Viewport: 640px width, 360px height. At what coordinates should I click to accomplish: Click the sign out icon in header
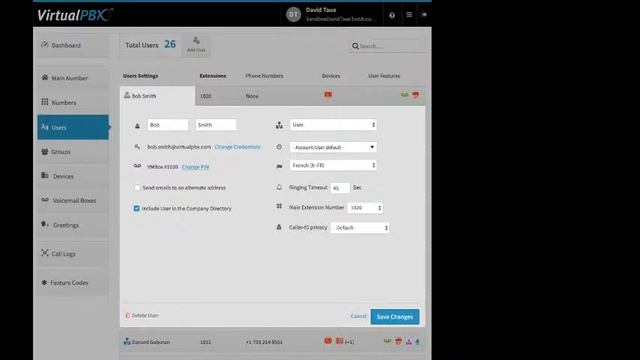pyautogui.click(x=424, y=15)
